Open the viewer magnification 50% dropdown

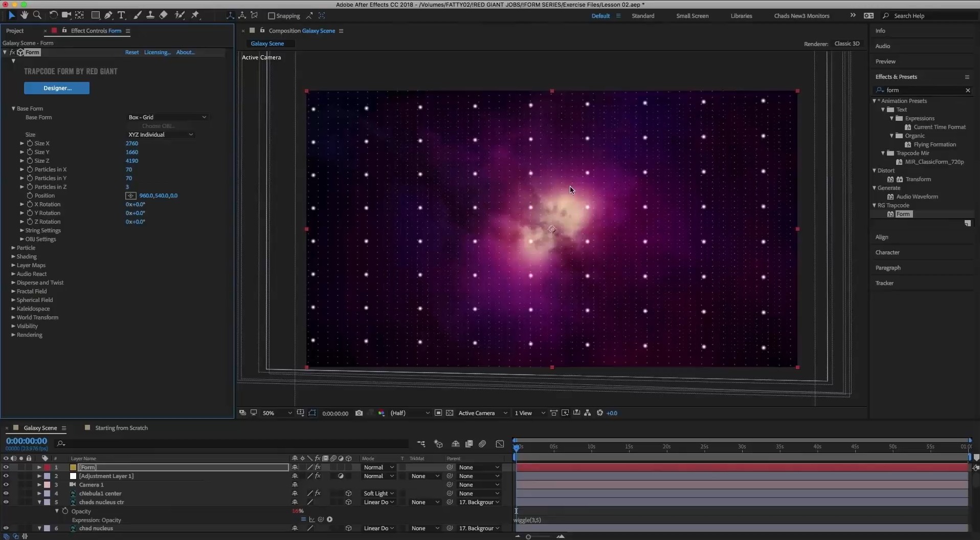(x=277, y=413)
